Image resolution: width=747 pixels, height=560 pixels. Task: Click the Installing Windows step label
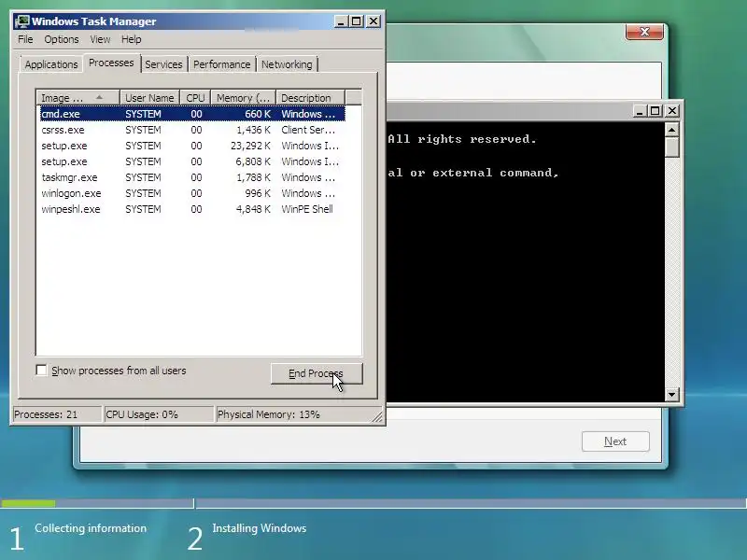tap(260, 528)
